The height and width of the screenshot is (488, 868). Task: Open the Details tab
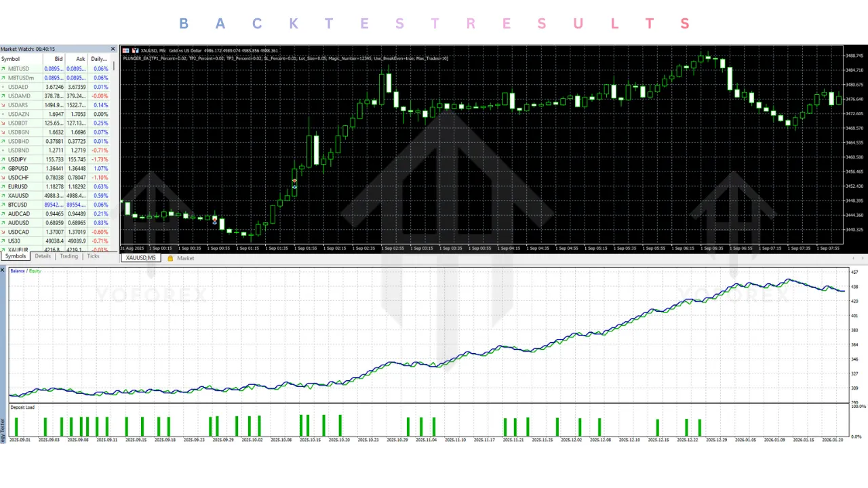click(43, 256)
